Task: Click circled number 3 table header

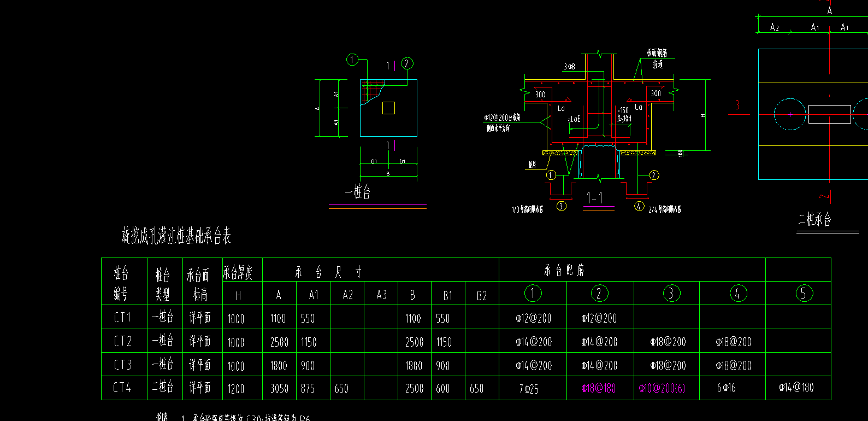Action: pyautogui.click(x=671, y=294)
